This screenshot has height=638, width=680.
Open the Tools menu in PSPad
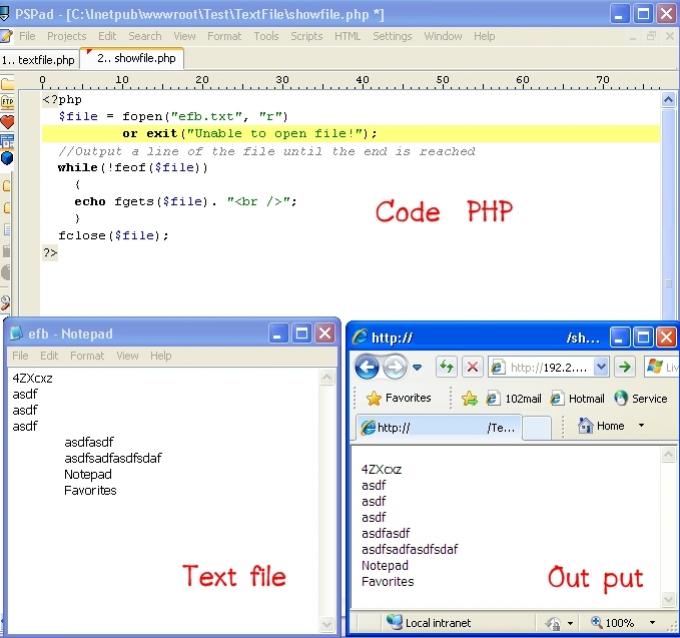[266, 36]
